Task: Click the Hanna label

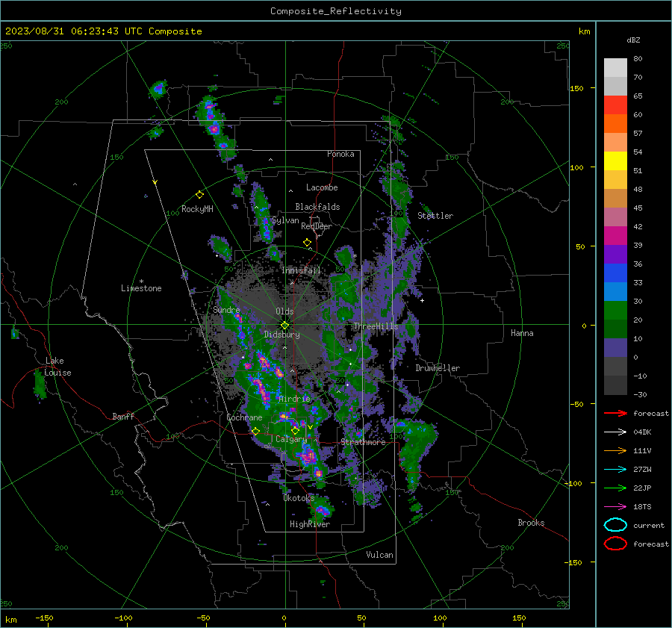Action: 522,333
